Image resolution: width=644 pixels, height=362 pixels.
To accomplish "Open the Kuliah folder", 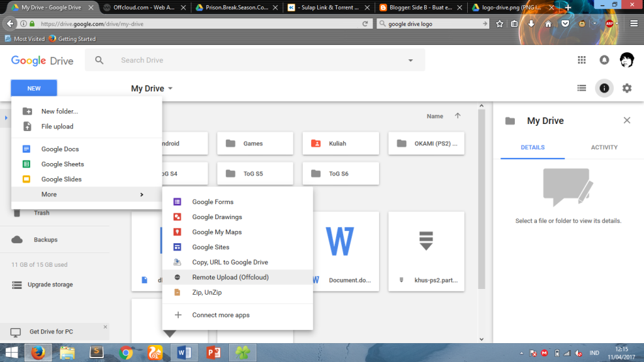I will (x=341, y=143).
